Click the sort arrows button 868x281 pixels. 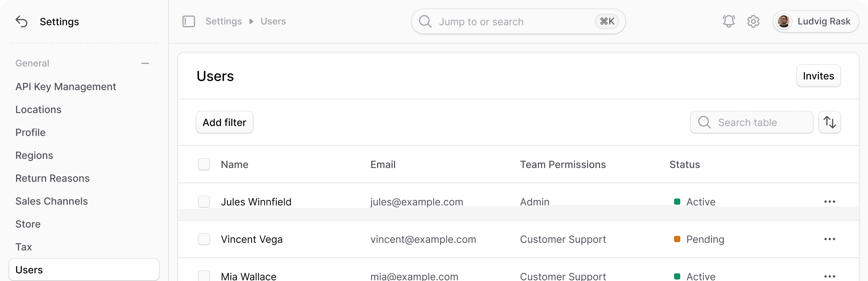[x=830, y=122]
